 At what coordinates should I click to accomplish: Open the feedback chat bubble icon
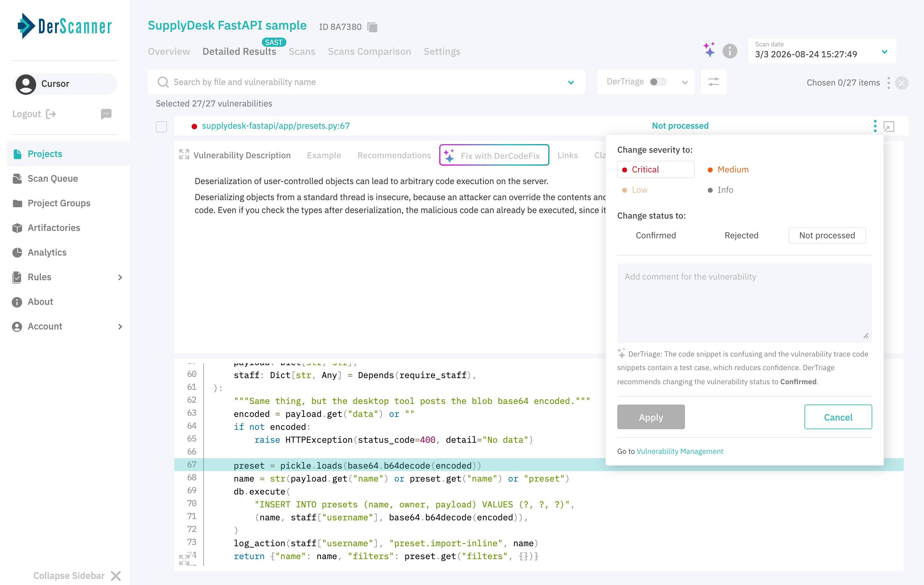[x=106, y=114]
